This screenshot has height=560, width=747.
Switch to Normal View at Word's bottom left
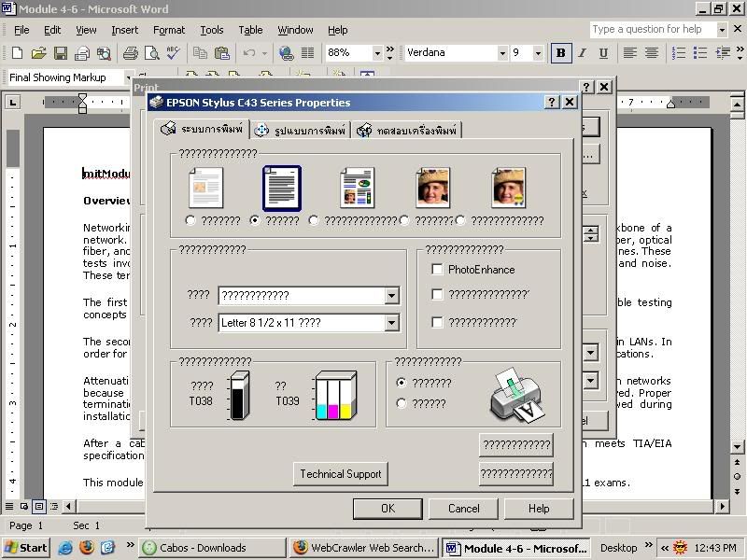[9, 506]
